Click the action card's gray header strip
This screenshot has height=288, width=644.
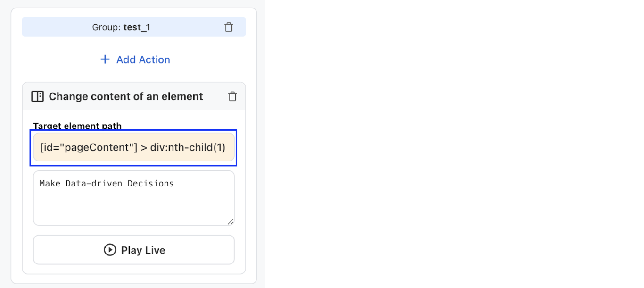[x=134, y=96]
